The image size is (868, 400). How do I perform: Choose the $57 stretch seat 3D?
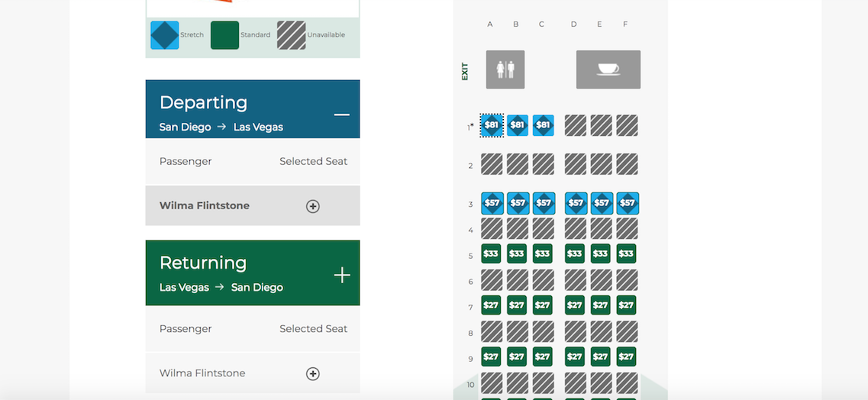pyautogui.click(x=576, y=203)
